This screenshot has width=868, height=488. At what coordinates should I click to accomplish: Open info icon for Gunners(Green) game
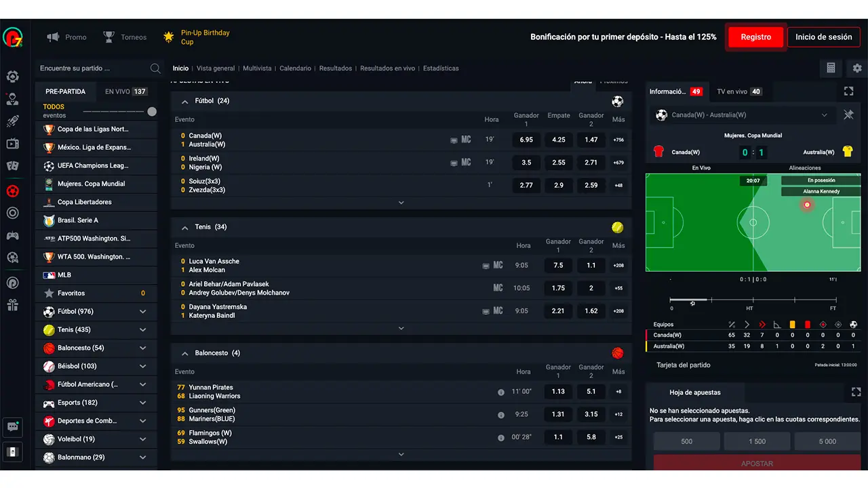[501, 414]
